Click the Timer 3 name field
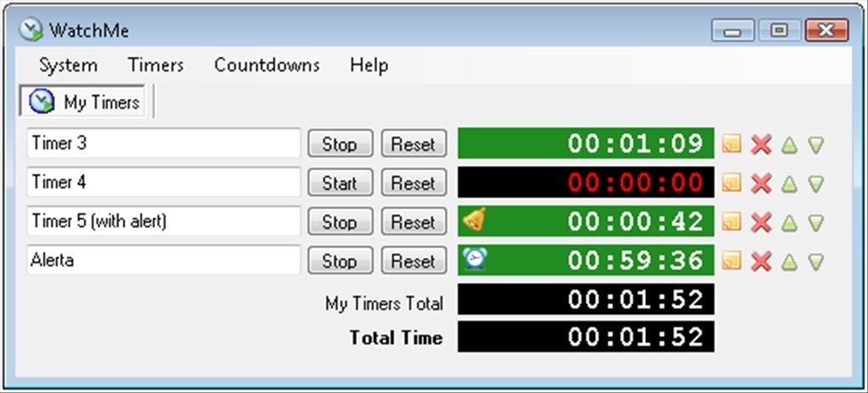 pyautogui.click(x=164, y=143)
